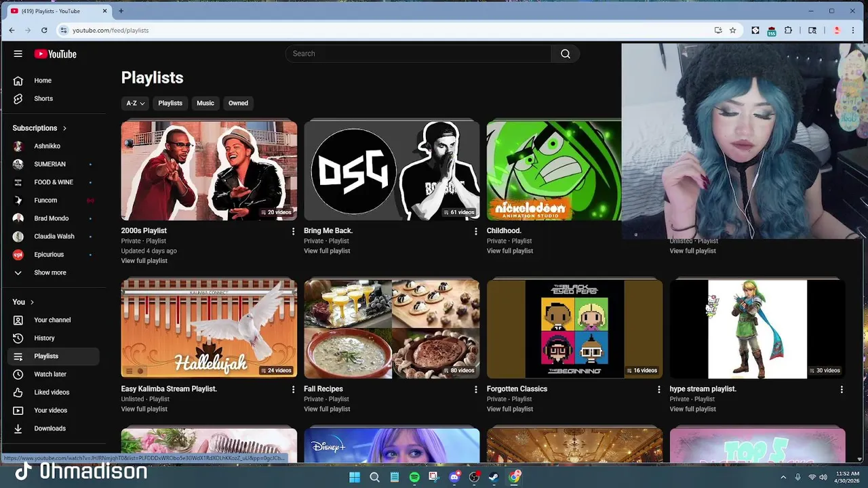Select the Owned filter chip
Image resolution: width=868 pixels, height=488 pixels.
[238, 103]
